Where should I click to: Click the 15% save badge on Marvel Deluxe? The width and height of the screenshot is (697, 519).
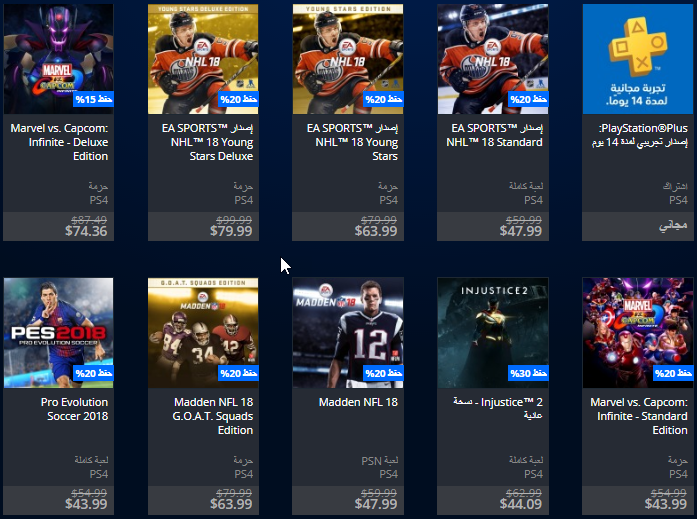pos(94,99)
